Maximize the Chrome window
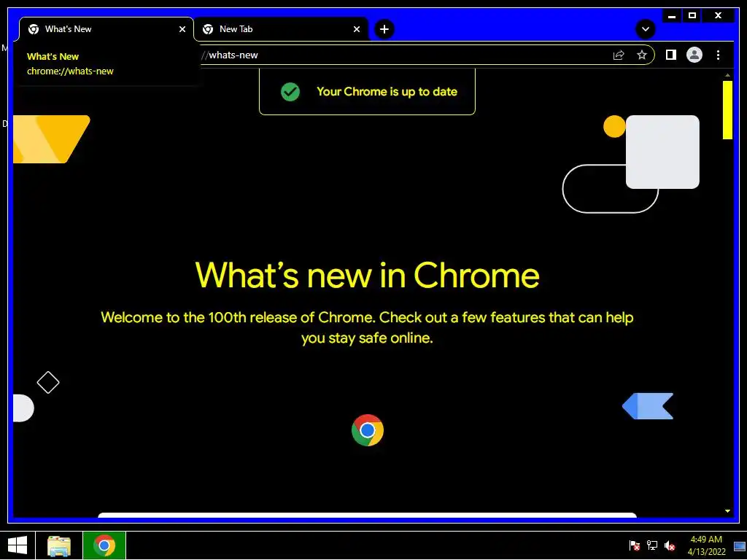The image size is (747, 560). [692, 15]
